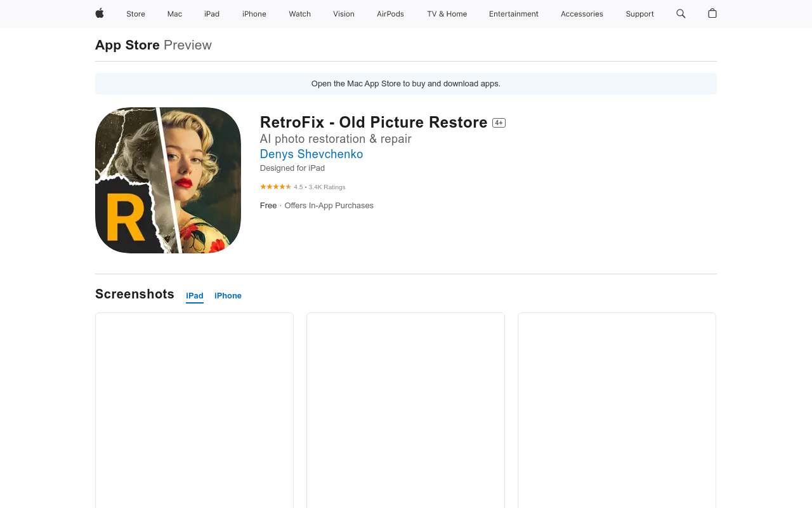The image size is (812, 508).
Task: Open the Store menu
Action: (x=136, y=14)
